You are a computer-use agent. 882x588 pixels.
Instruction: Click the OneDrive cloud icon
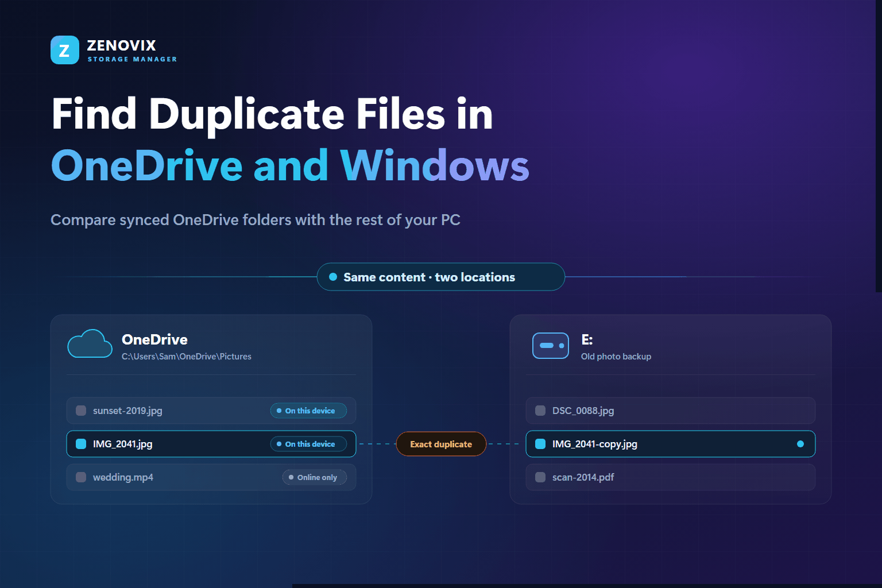coord(90,344)
